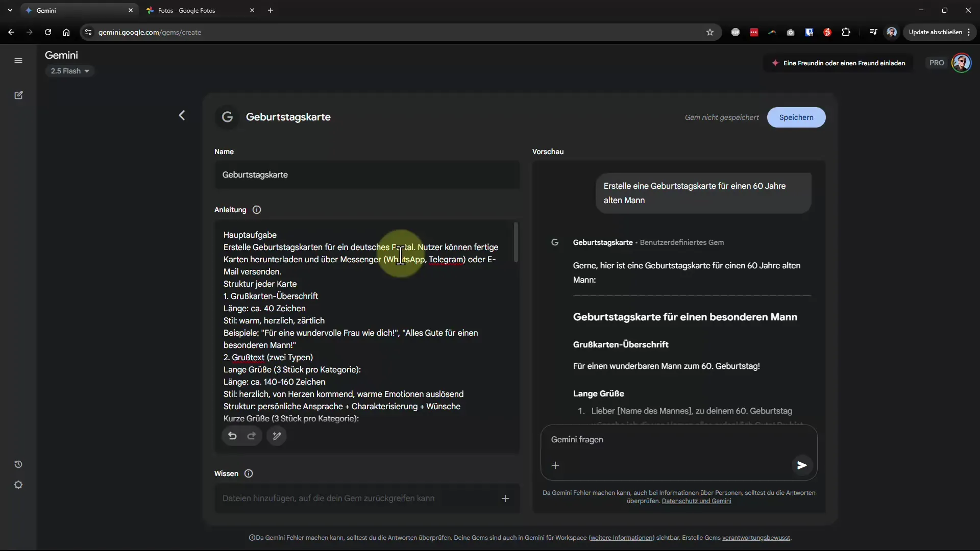The height and width of the screenshot is (551, 980).
Task: Open the media control icon in toolbar
Action: pos(873,32)
